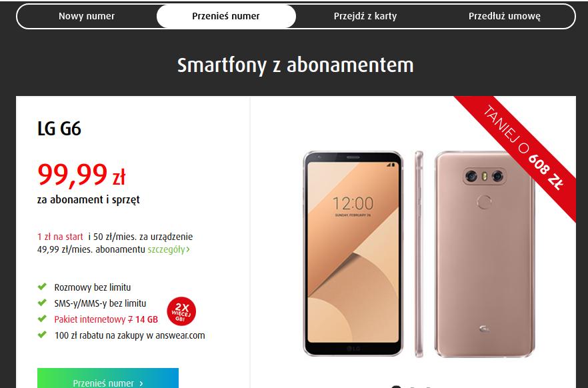Click the LG G6 product title
The width and height of the screenshot is (588, 388).
pos(59,129)
